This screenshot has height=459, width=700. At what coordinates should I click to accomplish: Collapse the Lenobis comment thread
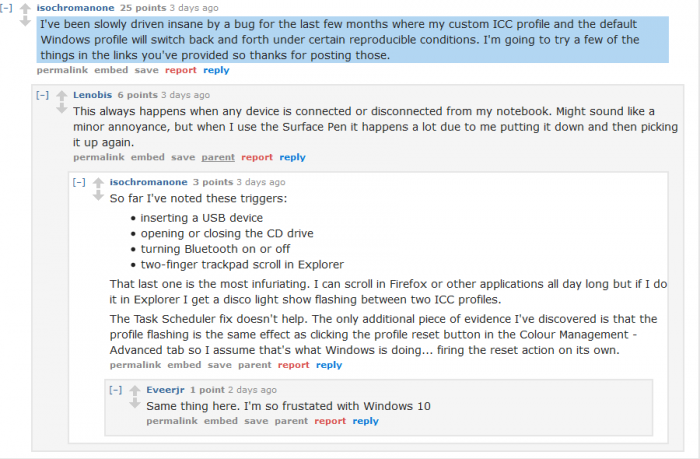click(42, 95)
